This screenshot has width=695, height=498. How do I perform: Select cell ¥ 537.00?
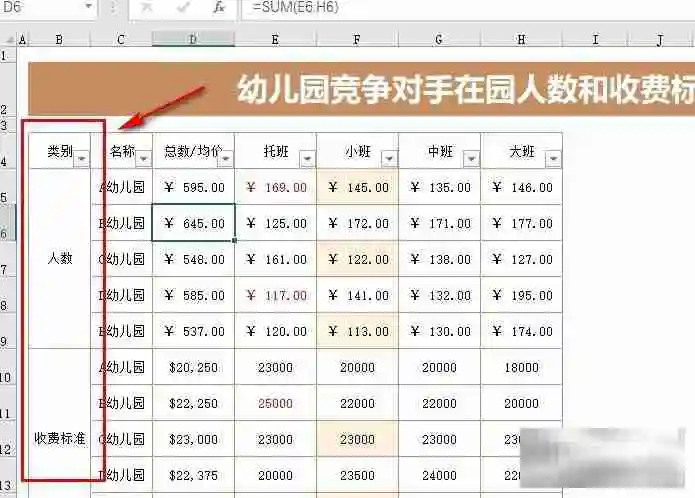[193, 331]
